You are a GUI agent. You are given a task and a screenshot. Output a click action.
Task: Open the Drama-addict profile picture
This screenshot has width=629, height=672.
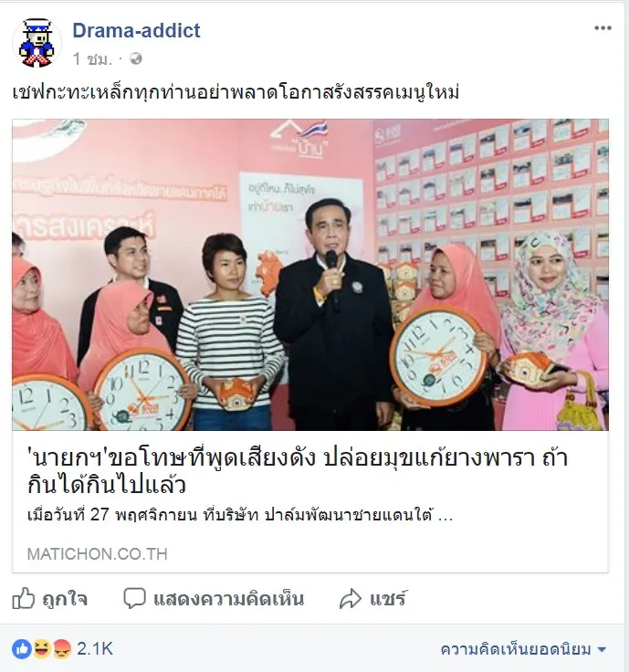point(37,43)
